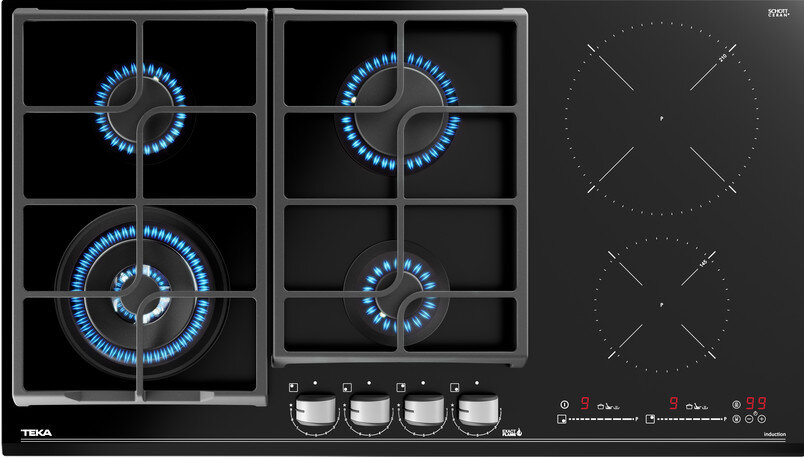The height and width of the screenshot is (458, 804).
Task: Select the large induction zone selector icon
Action: pos(564,420)
